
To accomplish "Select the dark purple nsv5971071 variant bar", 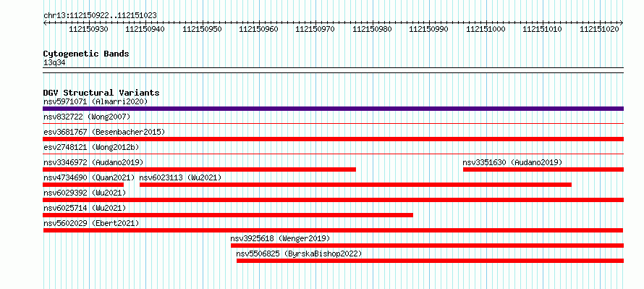I will pos(333,109).
